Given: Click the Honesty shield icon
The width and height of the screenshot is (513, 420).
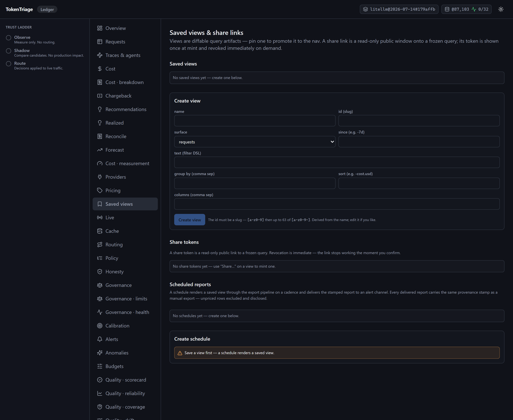Looking at the screenshot, I should (100, 272).
